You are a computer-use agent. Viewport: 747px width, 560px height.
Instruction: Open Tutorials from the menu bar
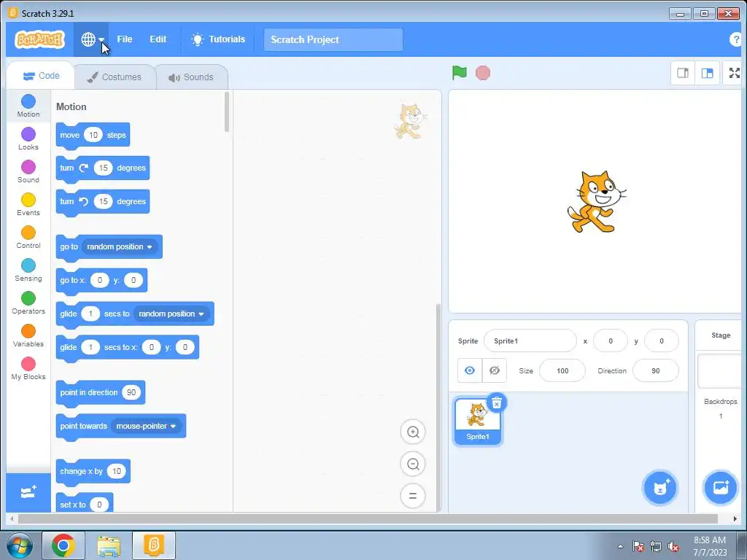[x=218, y=39]
